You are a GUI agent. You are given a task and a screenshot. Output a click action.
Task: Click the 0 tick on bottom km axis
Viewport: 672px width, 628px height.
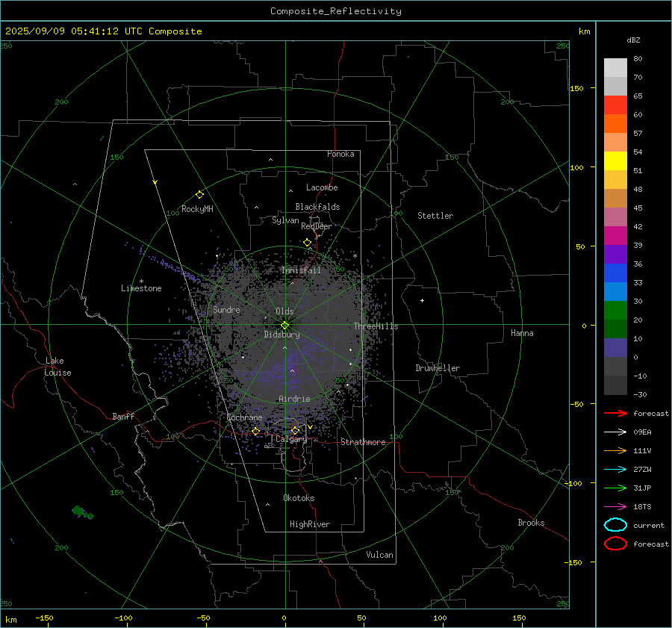[x=284, y=618]
